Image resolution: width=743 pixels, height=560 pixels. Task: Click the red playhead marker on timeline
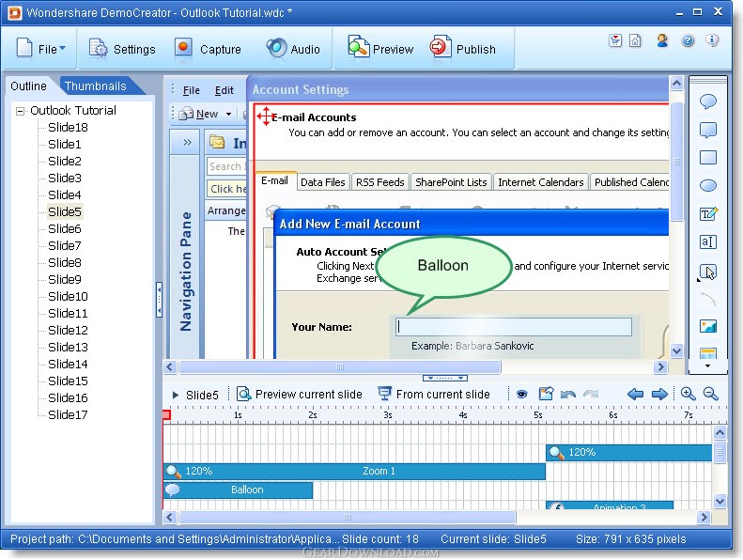pyautogui.click(x=166, y=415)
